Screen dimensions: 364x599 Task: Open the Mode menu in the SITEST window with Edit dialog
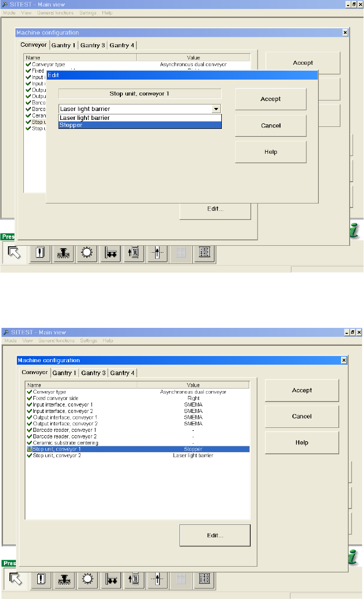tap(10, 12)
